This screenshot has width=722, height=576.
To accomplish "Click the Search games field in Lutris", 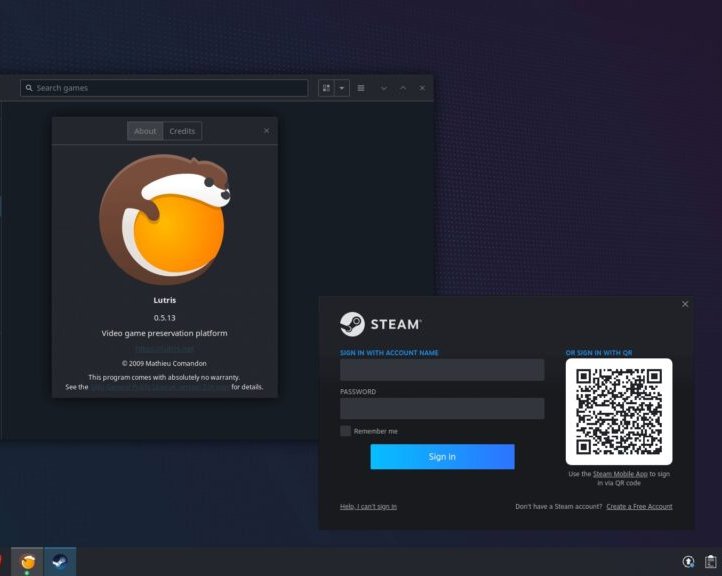I will [164, 88].
